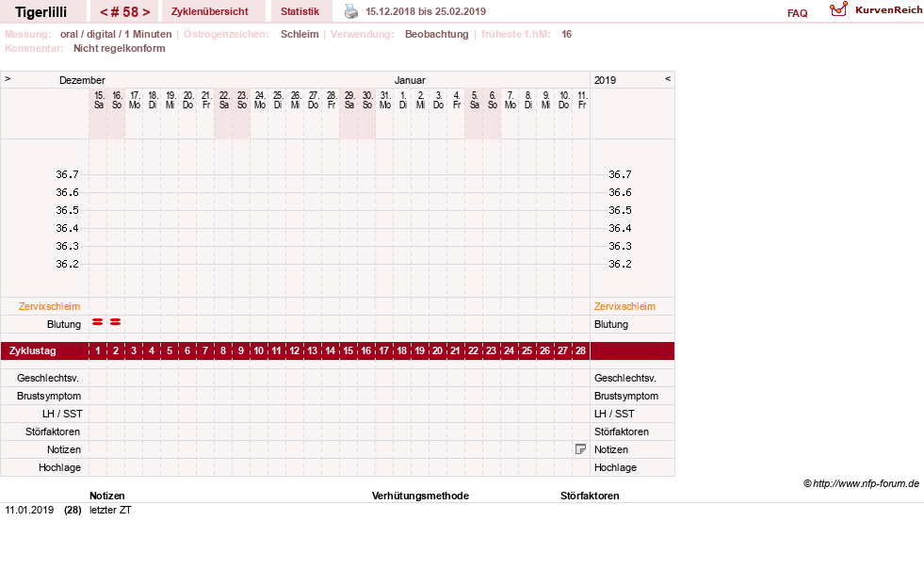Screen dimensions: 924x570
Task: Select cycle day 14 in Zyklustag row
Action: pos(331,350)
